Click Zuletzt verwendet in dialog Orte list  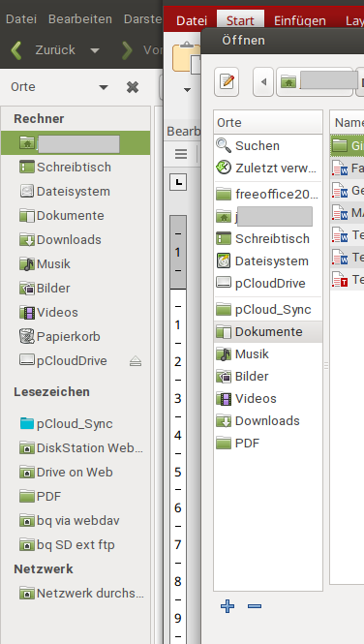point(268,168)
